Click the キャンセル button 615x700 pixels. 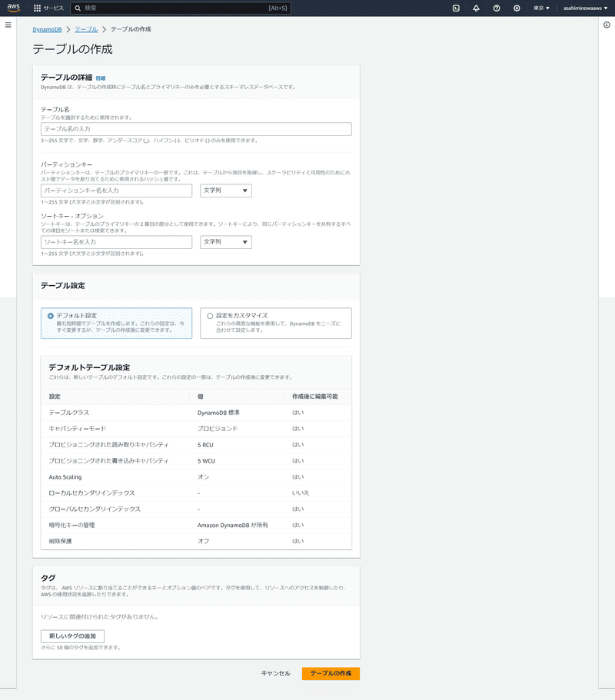(x=275, y=673)
